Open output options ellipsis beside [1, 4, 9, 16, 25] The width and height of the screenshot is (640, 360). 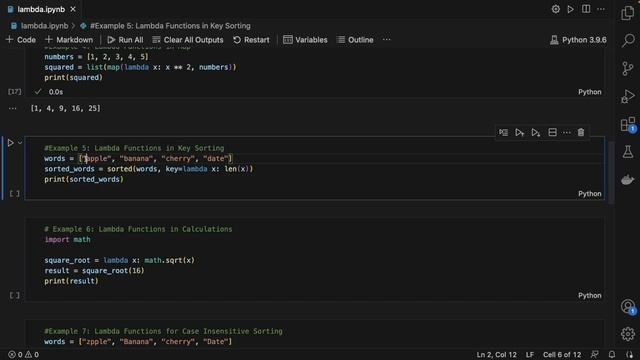(x=13, y=109)
